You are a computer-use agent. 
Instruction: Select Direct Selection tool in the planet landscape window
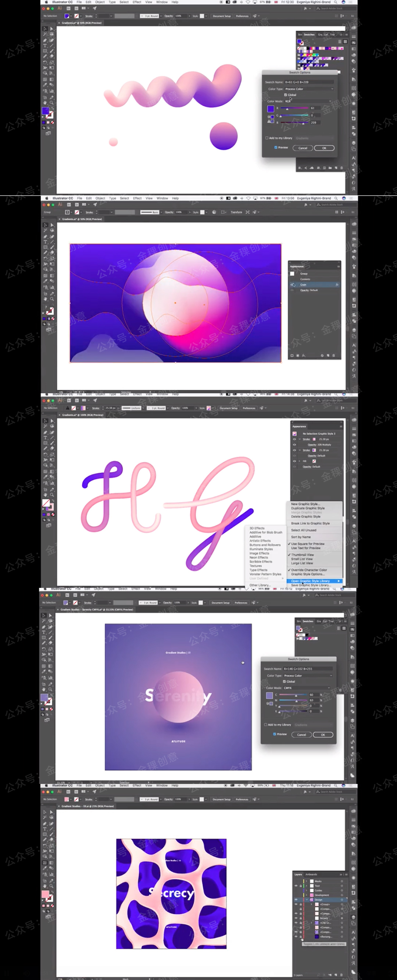pos(52,225)
